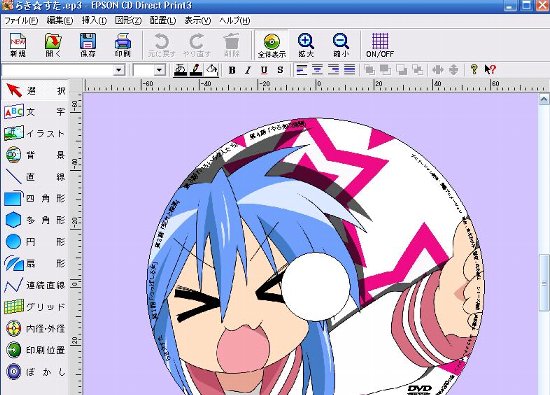Expand the font name dropdown
550x395 pixels.
(x=119, y=70)
